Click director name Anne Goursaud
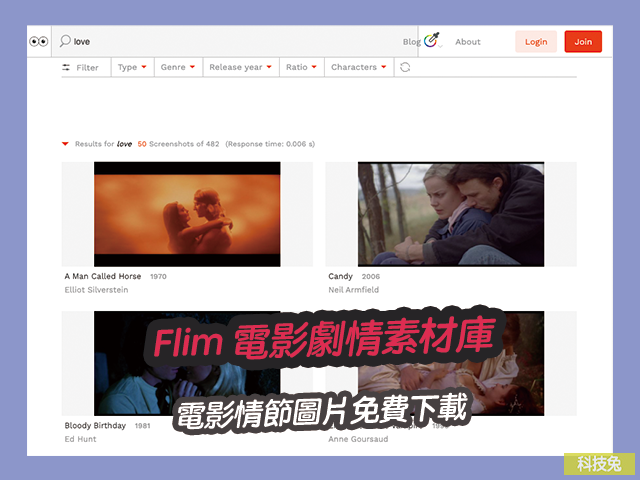 pyautogui.click(x=358, y=439)
